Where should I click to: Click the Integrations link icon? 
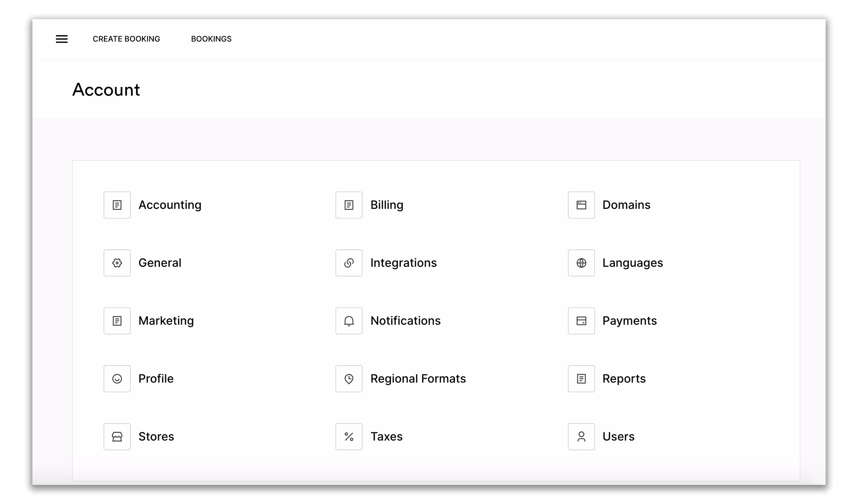(349, 263)
